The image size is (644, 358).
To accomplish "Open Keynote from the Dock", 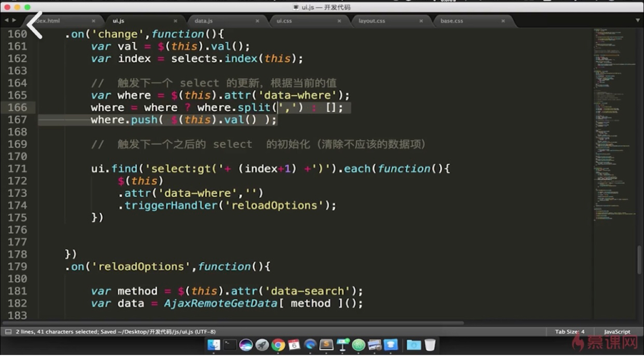I will 343,345.
